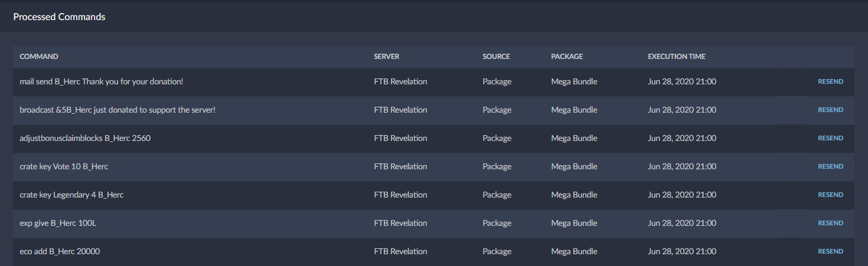Resend the crate key Vote command
868x266 pixels.
click(830, 166)
